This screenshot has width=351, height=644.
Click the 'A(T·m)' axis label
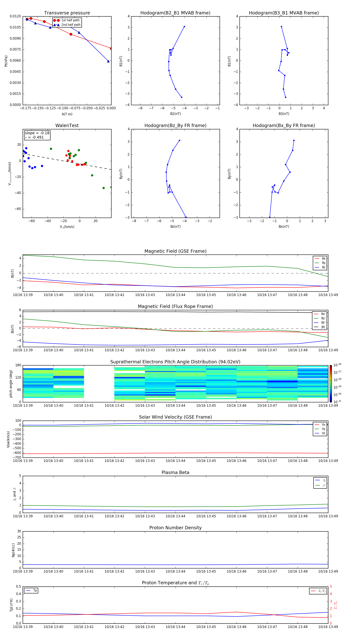pyautogui.click(x=67, y=114)
